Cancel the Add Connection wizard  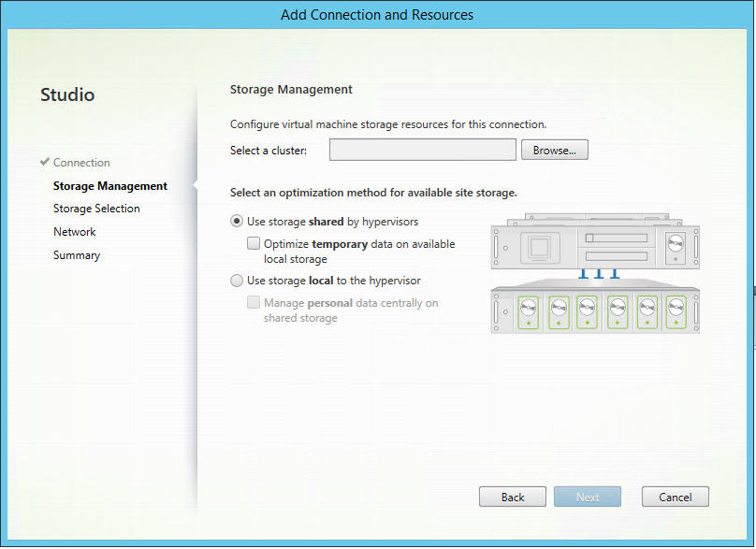point(675,497)
